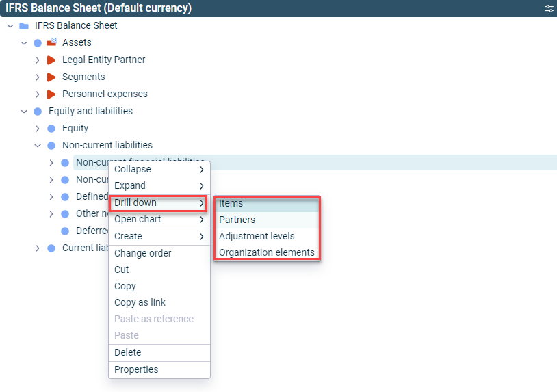
Task: Collapse the Equity and liabilities node
Action: point(24,112)
